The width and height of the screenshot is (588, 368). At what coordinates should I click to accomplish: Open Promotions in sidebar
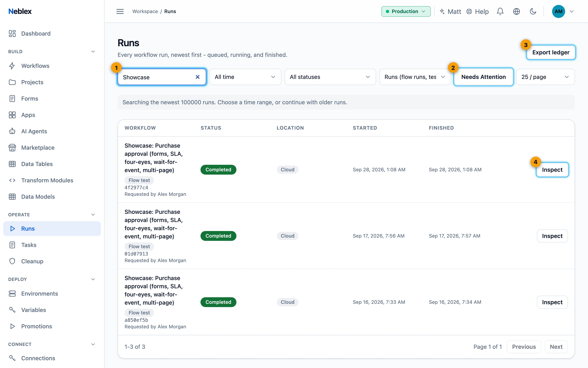coord(52,326)
